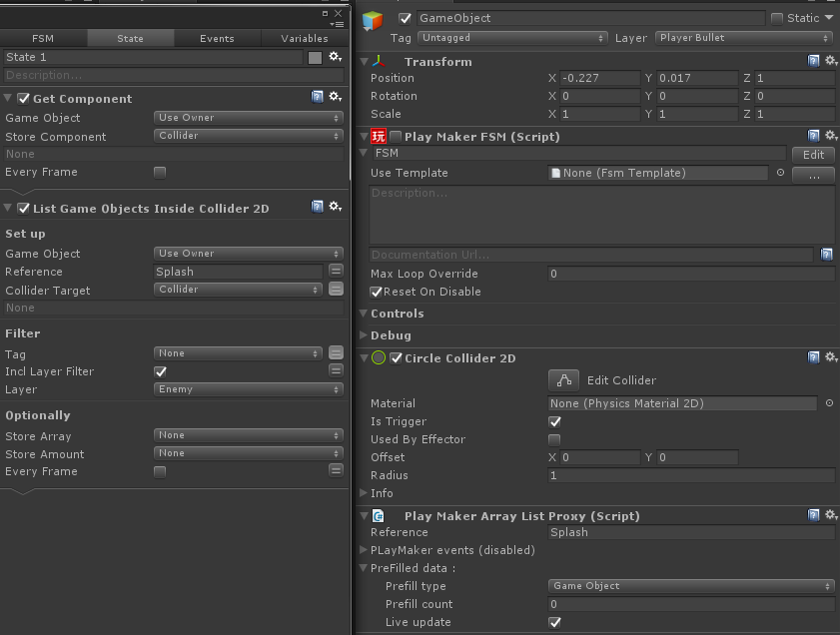Click the GameObject cube icon

[373, 20]
